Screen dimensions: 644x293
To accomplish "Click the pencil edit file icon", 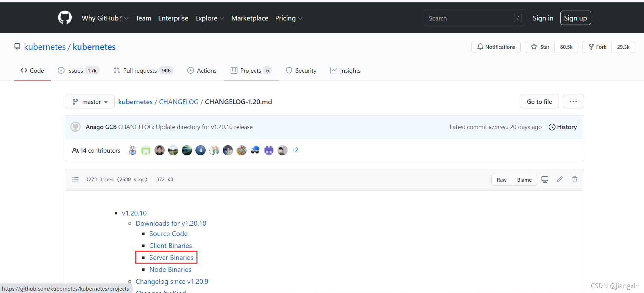I will pyautogui.click(x=560, y=179).
